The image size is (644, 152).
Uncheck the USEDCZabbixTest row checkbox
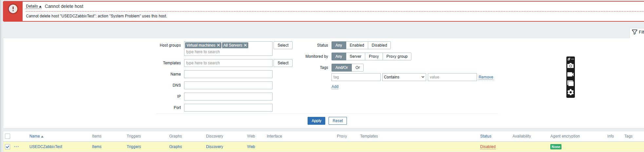click(x=8, y=147)
